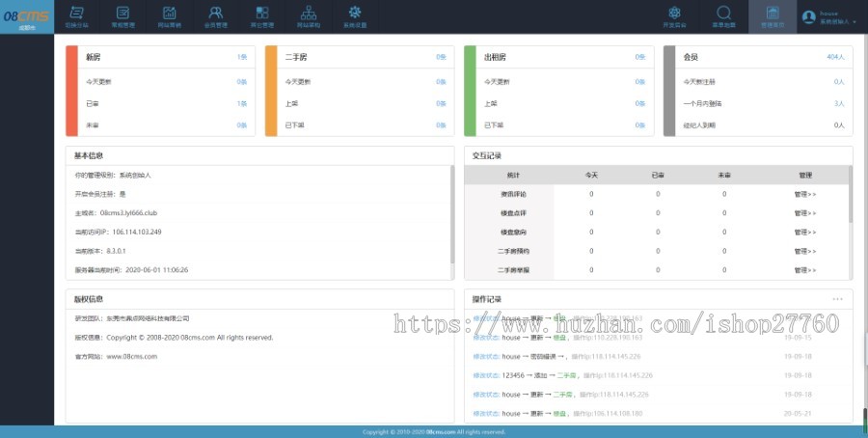Click 管理>> in the 二手房预约 row
Screen dimensions: 868x438
(x=805, y=251)
